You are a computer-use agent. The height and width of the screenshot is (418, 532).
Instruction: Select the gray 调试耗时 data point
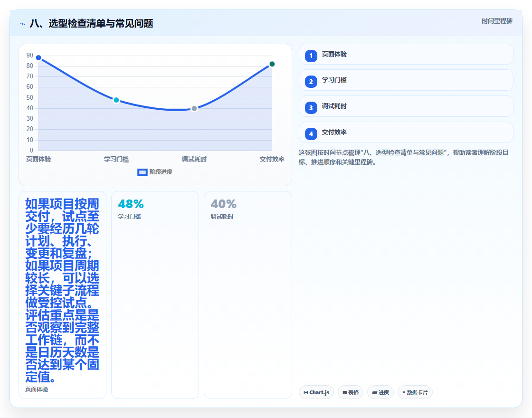[x=194, y=109]
